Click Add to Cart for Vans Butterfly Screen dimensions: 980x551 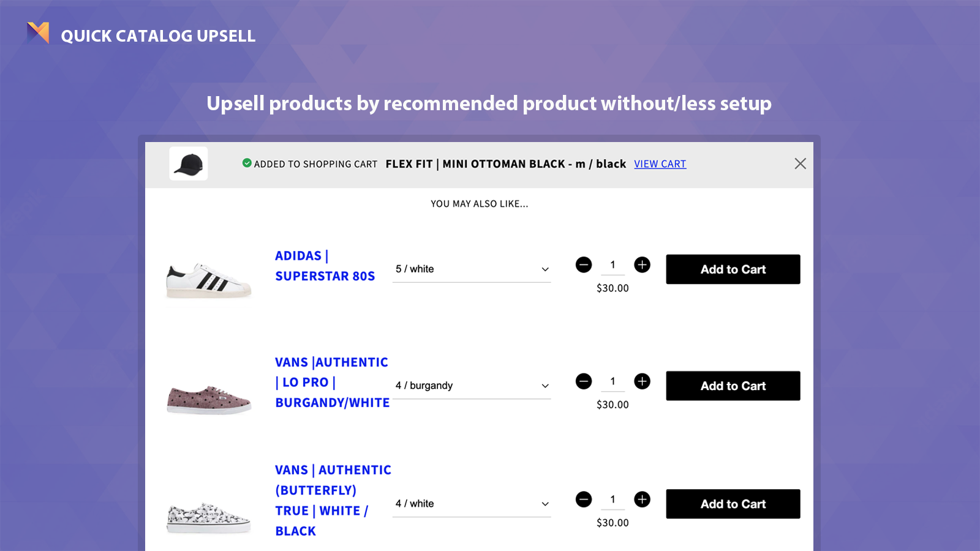coord(733,503)
